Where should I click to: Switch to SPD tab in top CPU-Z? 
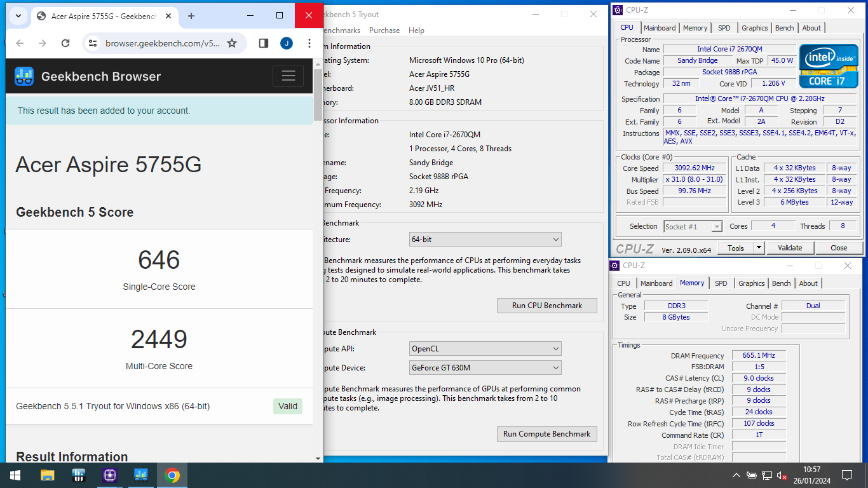tap(724, 28)
